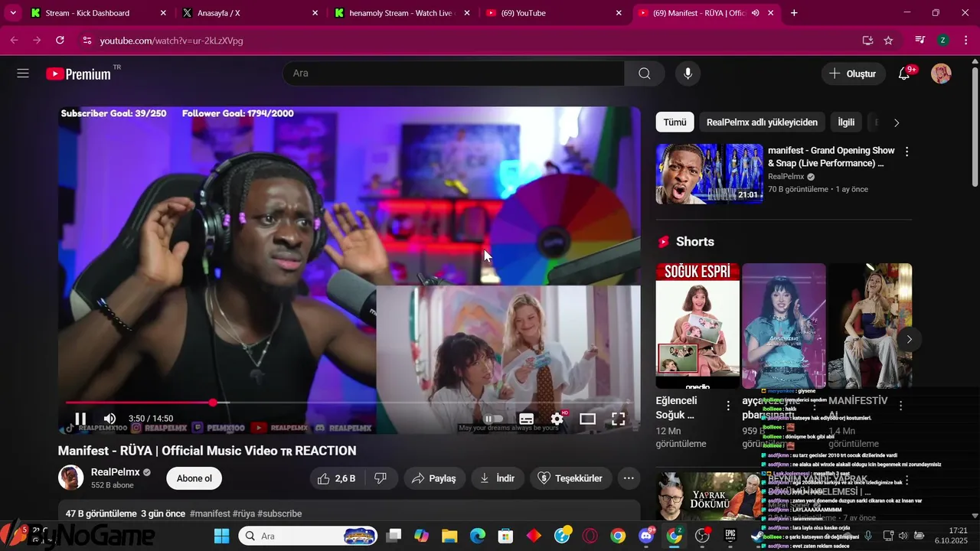
Task: Switch to the Anasayfa / X tab
Action: [250, 13]
